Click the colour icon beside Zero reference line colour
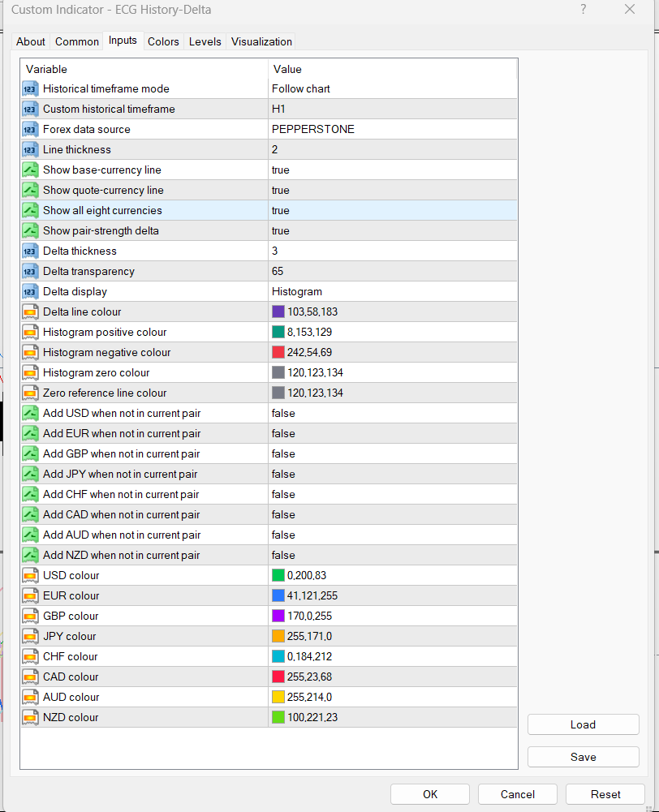Image resolution: width=659 pixels, height=812 pixels. pyautogui.click(x=30, y=393)
